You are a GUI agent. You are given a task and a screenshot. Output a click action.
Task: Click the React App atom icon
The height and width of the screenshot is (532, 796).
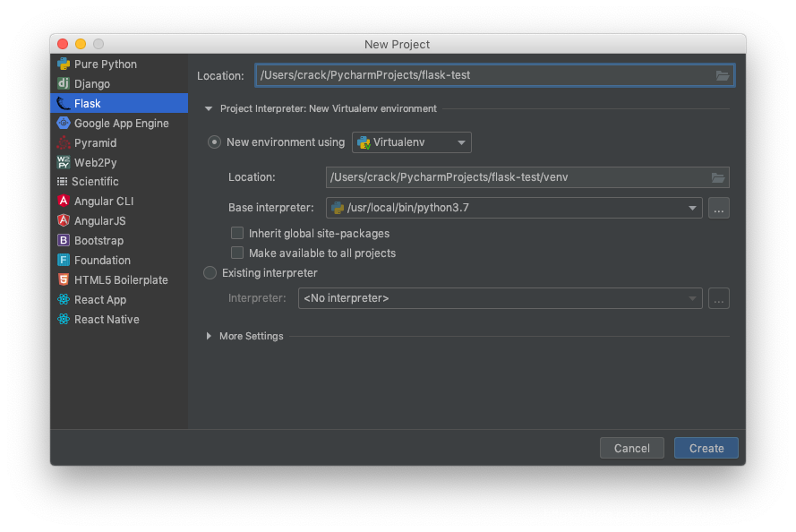[64, 299]
